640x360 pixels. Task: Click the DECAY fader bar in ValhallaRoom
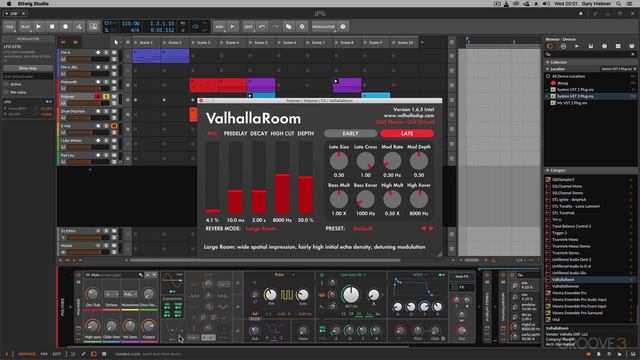(259, 178)
